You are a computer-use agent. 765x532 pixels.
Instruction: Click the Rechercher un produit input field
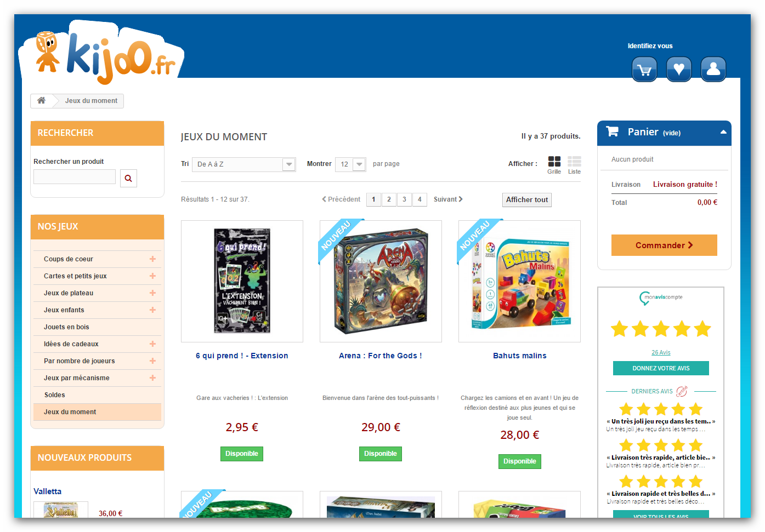pyautogui.click(x=75, y=177)
